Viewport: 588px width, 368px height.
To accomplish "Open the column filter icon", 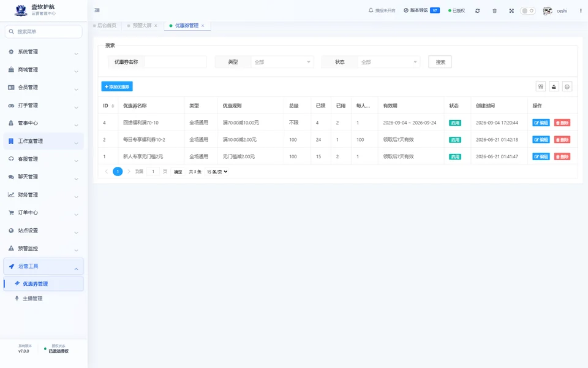I will [540, 86].
